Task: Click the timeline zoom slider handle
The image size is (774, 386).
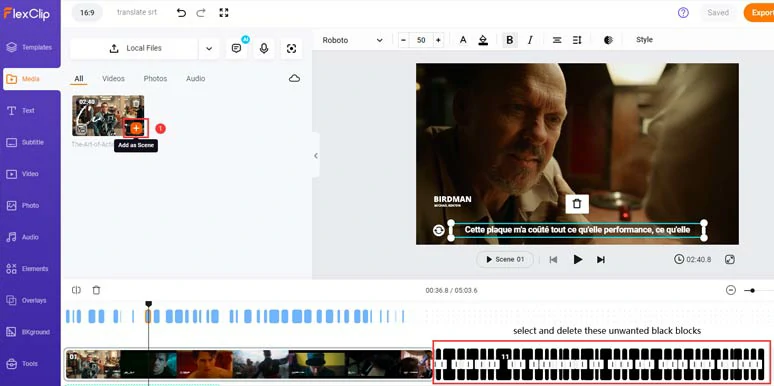Action: click(x=752, y=290)
